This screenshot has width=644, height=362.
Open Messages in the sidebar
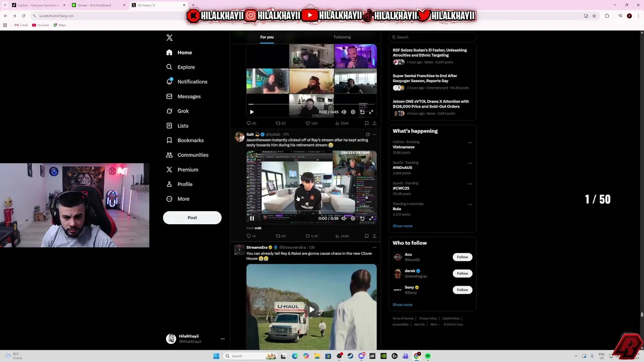click(x=184, y=97)
